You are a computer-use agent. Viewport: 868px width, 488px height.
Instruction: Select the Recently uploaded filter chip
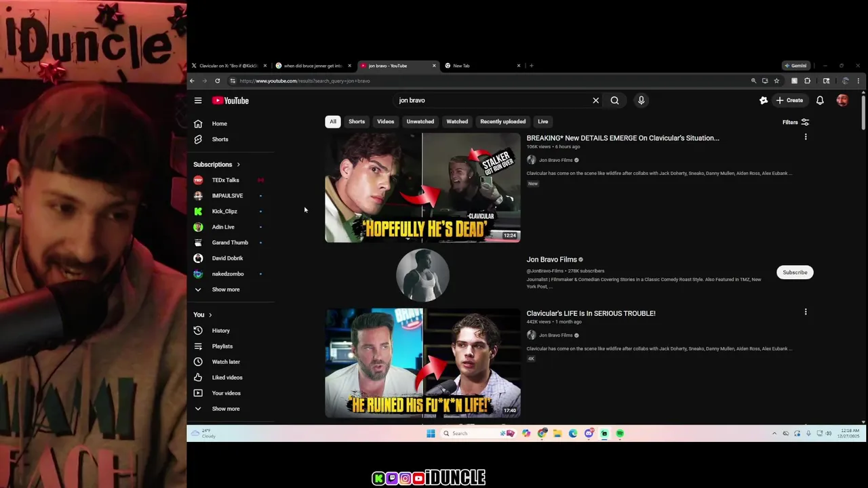(503, 121)
